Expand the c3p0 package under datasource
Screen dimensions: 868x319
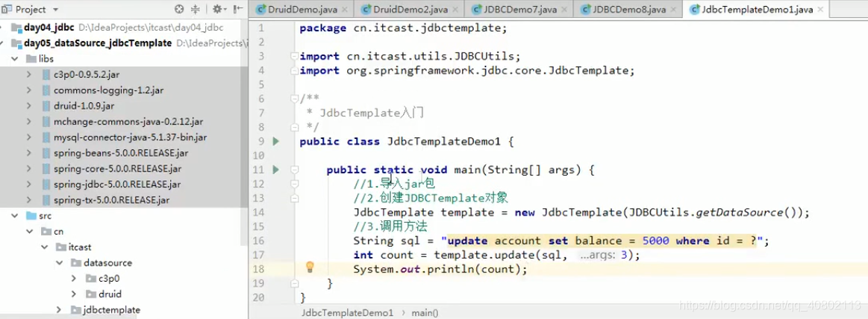[x=74, y=279]
